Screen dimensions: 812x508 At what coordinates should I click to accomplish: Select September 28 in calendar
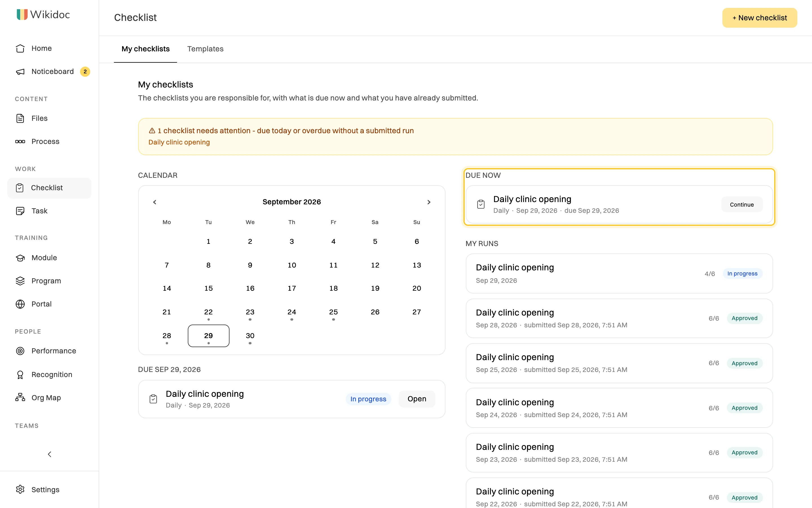coord(167,336)
